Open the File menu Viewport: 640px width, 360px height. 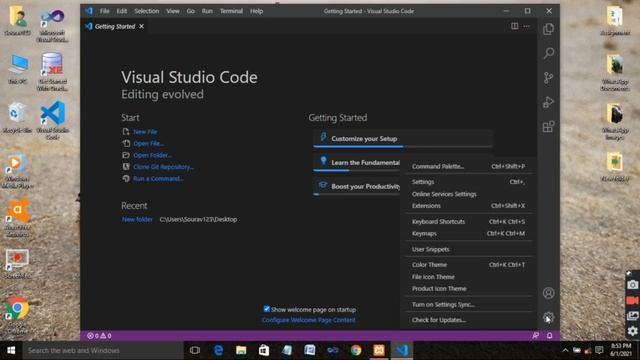pyautogui.click(x=104, y=11)
